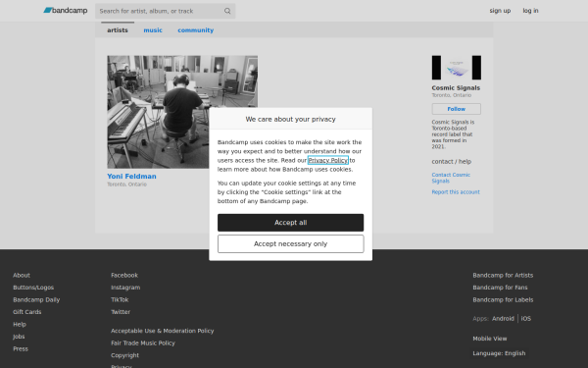Open the Press footer link
588x368 pixels.
tap(21, 348)
